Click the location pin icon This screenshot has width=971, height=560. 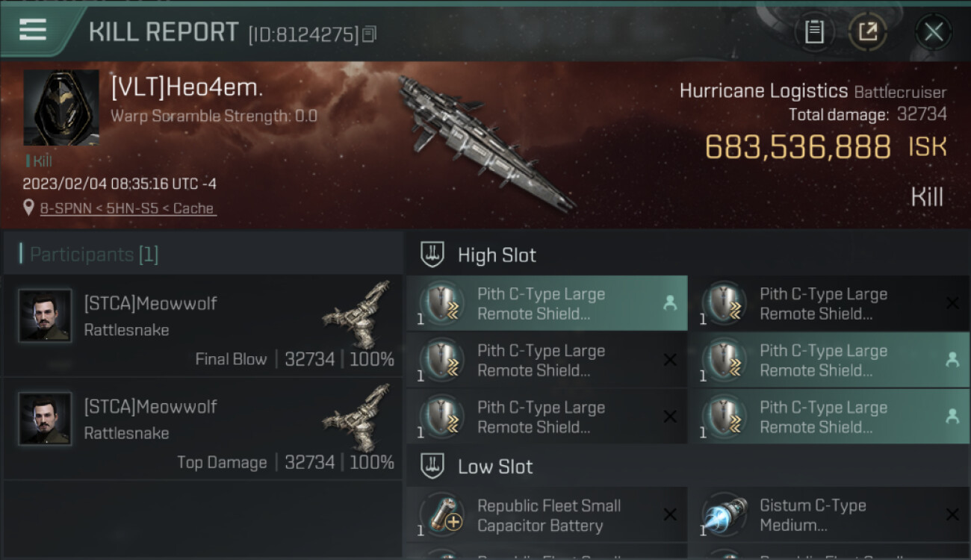29,208
